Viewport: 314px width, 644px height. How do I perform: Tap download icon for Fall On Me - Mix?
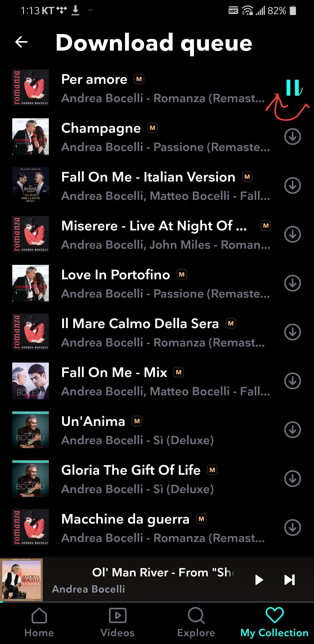pos(292,381)
